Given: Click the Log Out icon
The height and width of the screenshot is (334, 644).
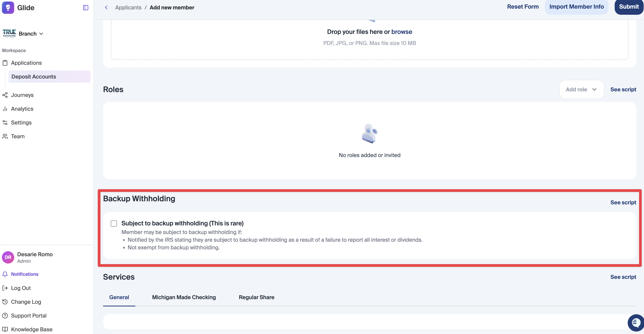Looking at the screenshot, I should pyautogui.click(x=5, y=288).
